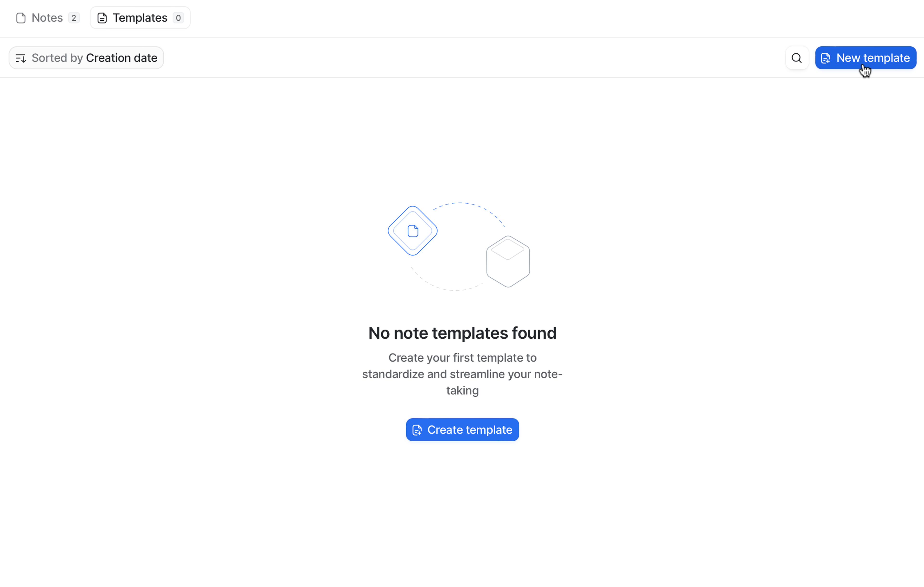Click the Notes count badge showing 2
The image size is (924, 587).
(74, 18)
